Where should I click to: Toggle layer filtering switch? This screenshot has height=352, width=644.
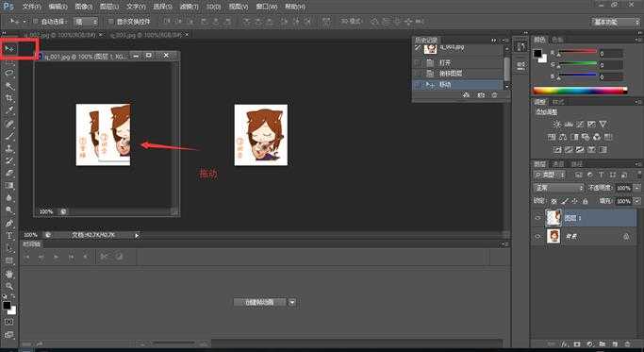638,176
